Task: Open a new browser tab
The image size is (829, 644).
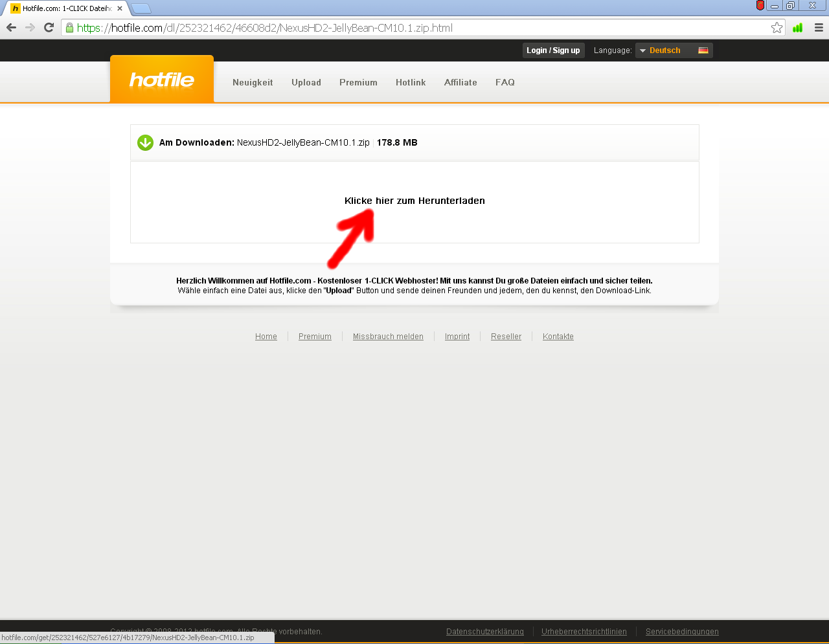Action: [141, 8]
